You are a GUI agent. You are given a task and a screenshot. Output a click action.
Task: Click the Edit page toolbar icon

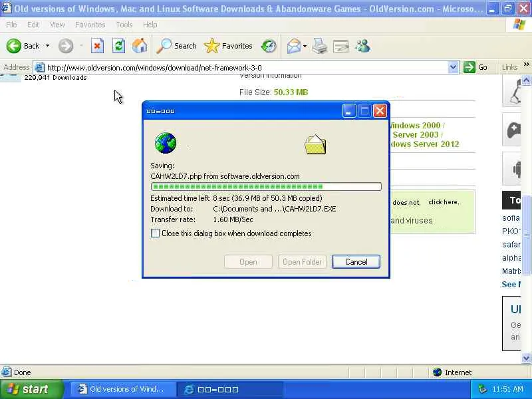click(340, 46)
